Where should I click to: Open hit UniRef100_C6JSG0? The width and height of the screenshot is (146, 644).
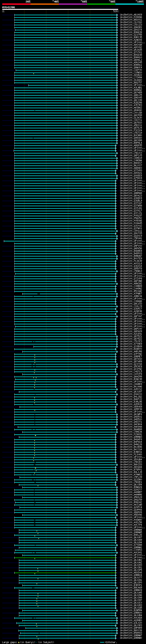(x=131, y=22)
